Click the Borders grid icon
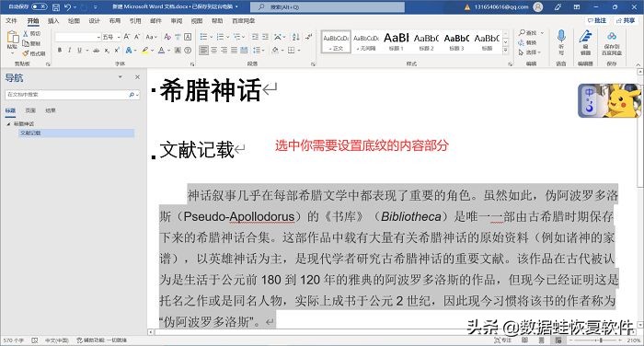Viewport: 644px width, 346px height. 292,50
